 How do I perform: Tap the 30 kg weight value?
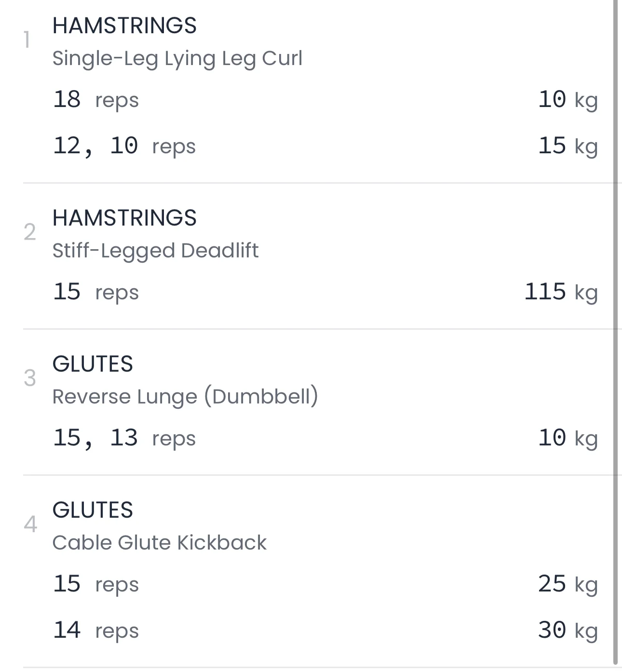[x=568, y=631]
